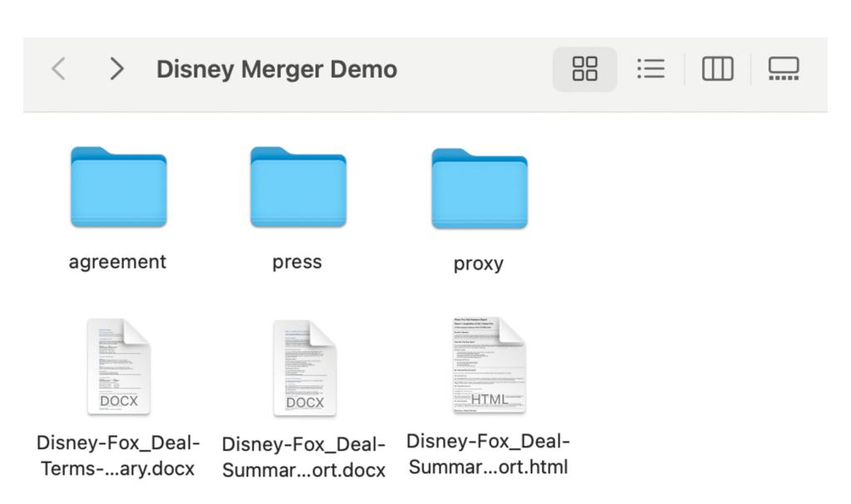Screen dimensions: 851x504
Task: Click the Disney-Fox_Deal-Terms-...ary.docx file name
Action: coord(118,456)
